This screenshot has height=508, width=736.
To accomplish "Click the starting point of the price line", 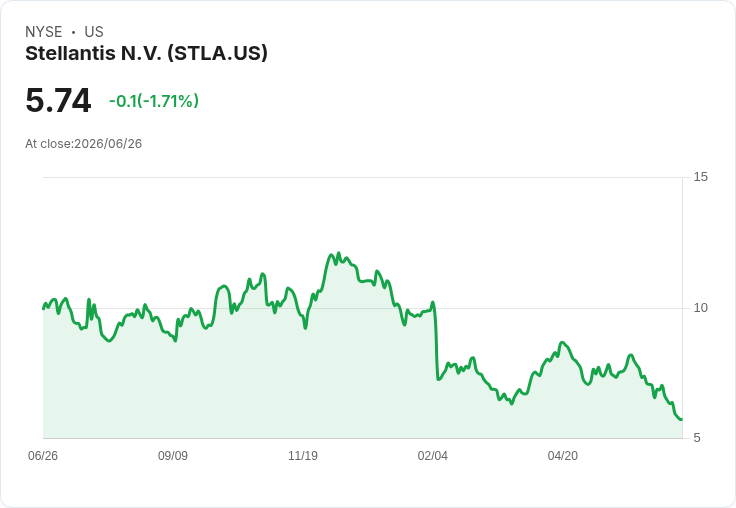I will pyautogui.click(x=44, y=308).
